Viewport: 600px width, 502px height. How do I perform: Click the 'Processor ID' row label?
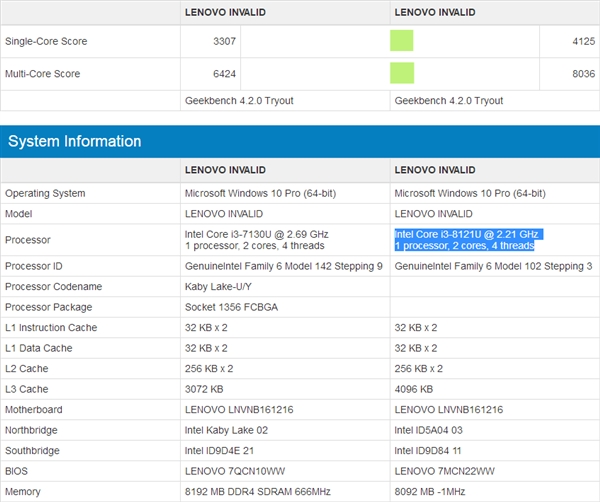point(34,266)
